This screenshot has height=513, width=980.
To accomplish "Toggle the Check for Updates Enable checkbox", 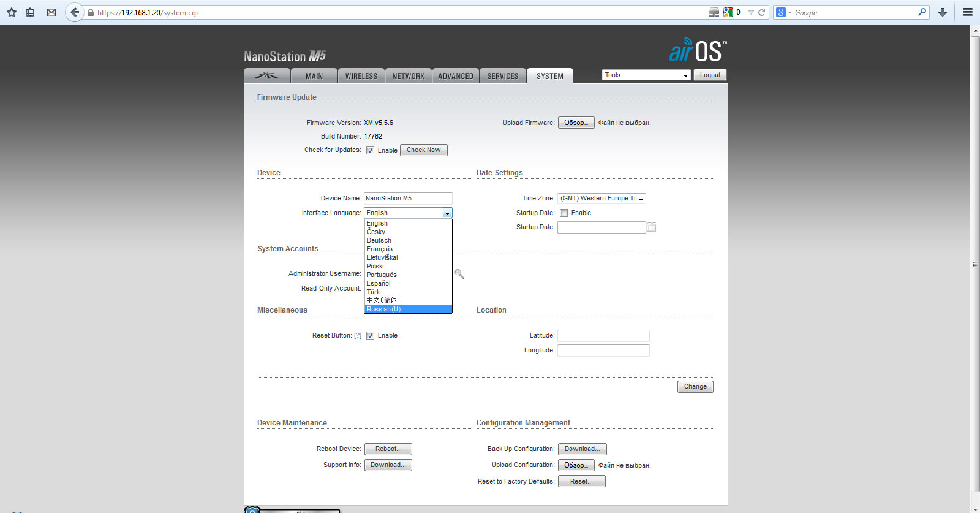I will click(371, 151).
